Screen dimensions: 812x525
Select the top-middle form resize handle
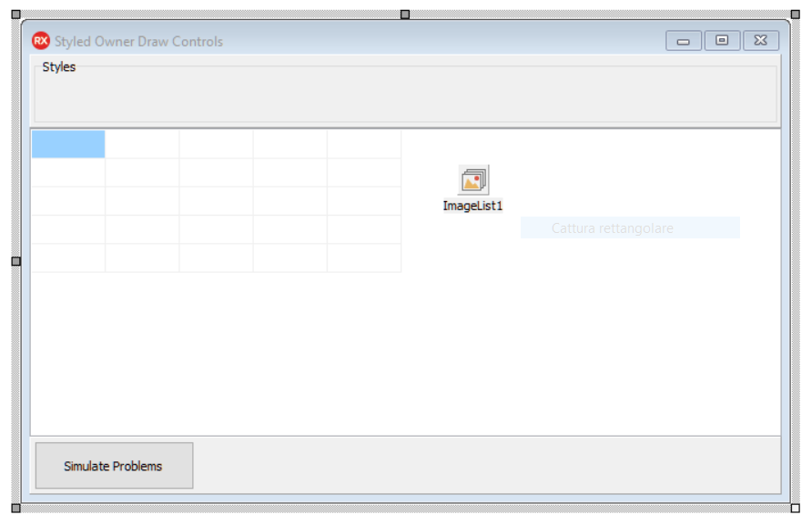(405, 15)
